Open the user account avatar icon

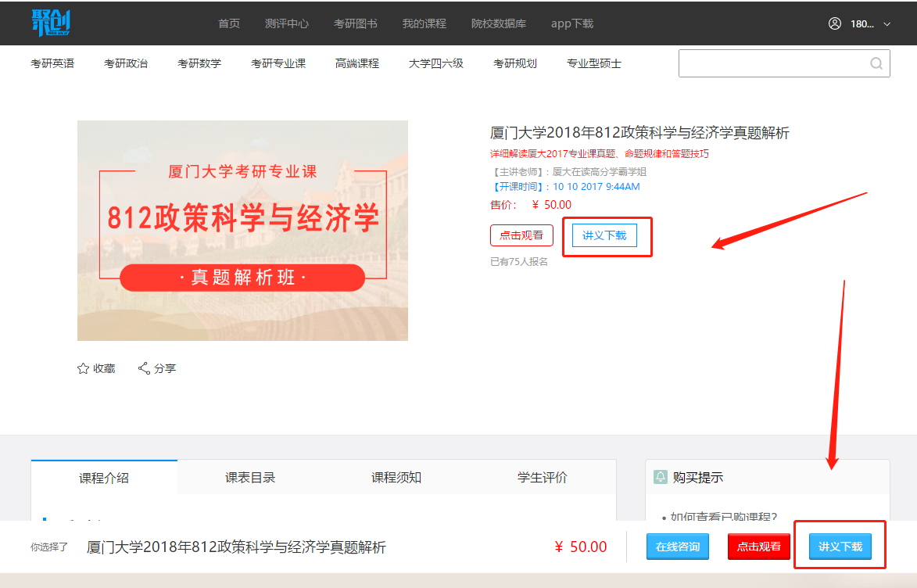[x=835, y=23]
